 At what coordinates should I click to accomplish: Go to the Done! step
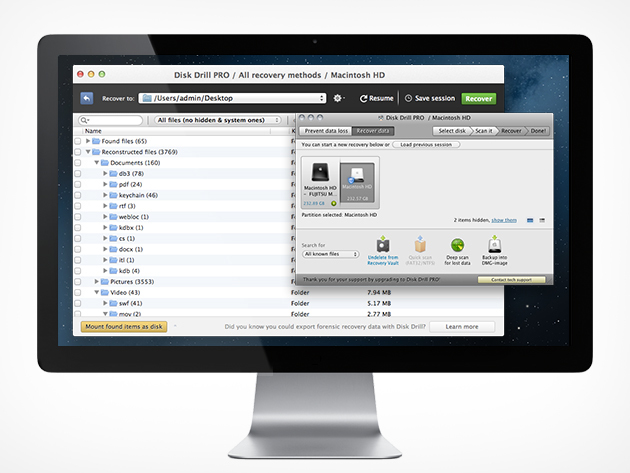538,131
